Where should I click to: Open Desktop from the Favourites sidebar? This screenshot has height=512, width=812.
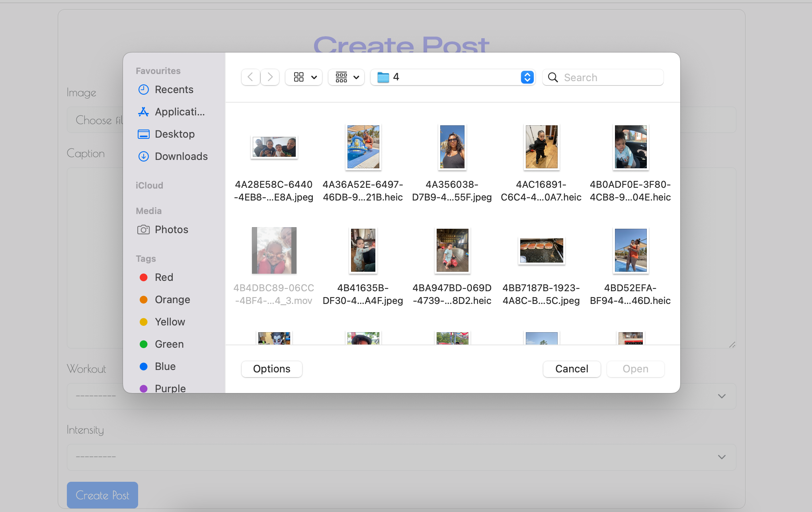point(174,134)
